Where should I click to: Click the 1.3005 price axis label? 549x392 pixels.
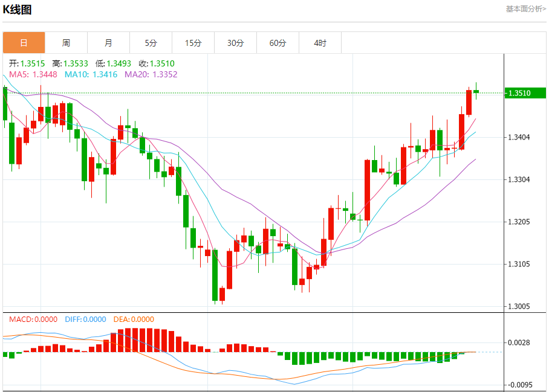point(520,306)
